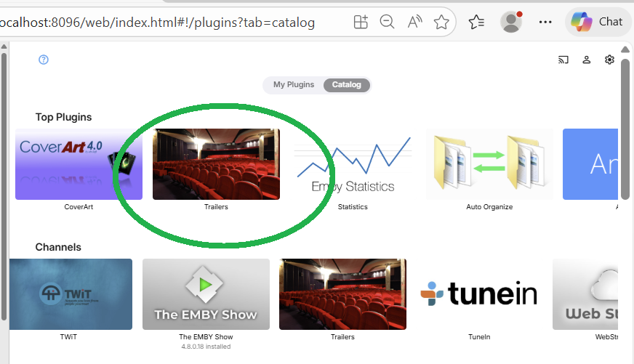The width and height of the screenshot is (634, 364).
Task: Open the CoverArt plugin thumbnail
Action: 79,164
